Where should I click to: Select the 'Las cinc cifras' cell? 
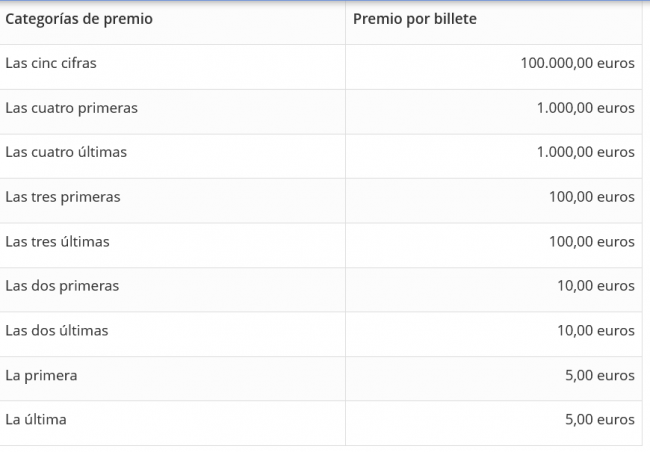click(51, 63)
